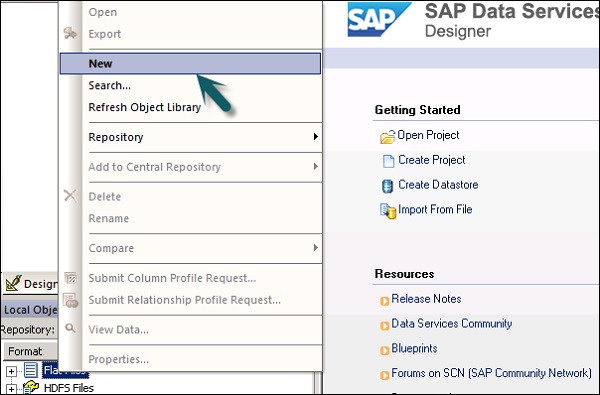The height and width of the screenshot is (395, 600).
Task: Open Forums on SCN link
Action: 491,373
